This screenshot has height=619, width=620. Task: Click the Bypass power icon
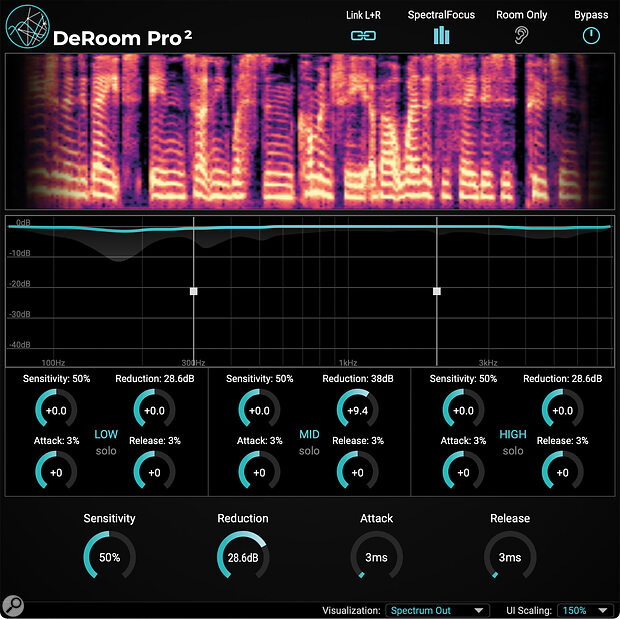coord(591,36)
